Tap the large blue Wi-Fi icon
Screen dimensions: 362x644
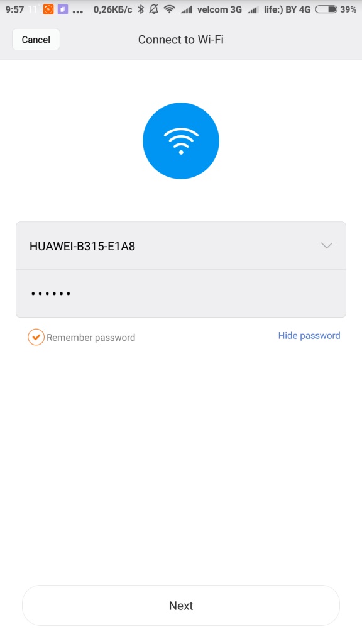coord(181,141)
